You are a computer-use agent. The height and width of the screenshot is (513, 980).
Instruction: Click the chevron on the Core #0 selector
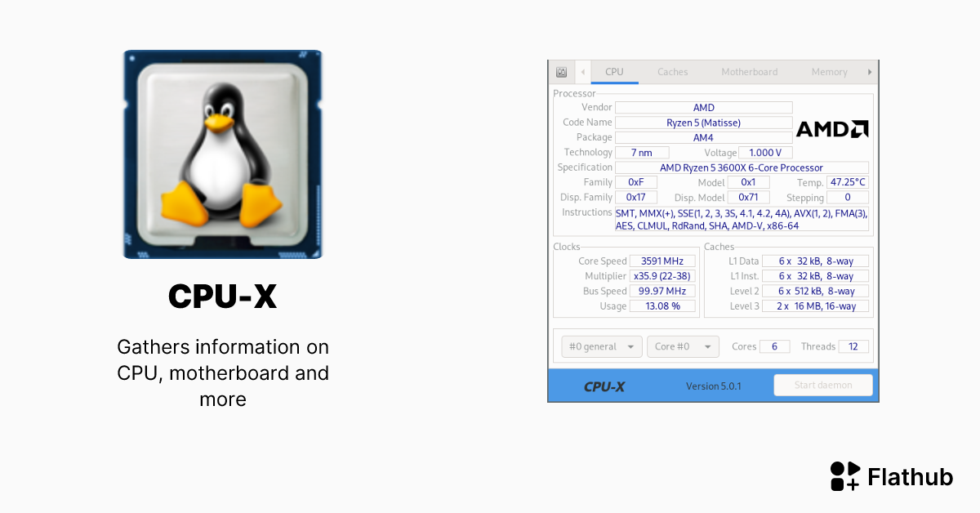pos(707,346)
